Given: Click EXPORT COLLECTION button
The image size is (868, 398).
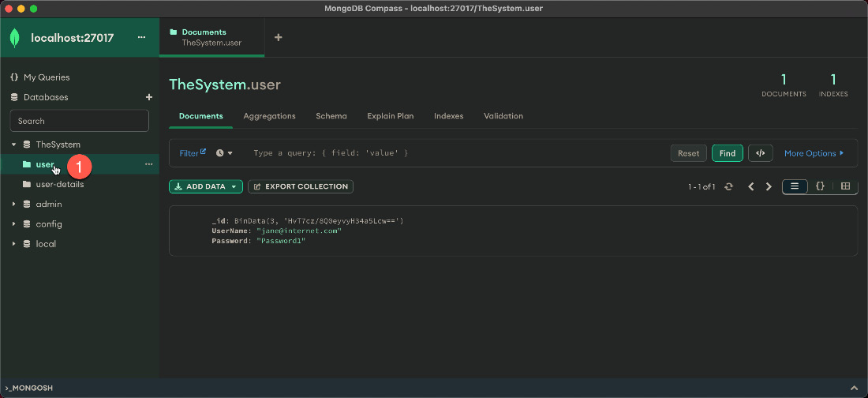Looking at the screenshot, I should pos(301,187).
